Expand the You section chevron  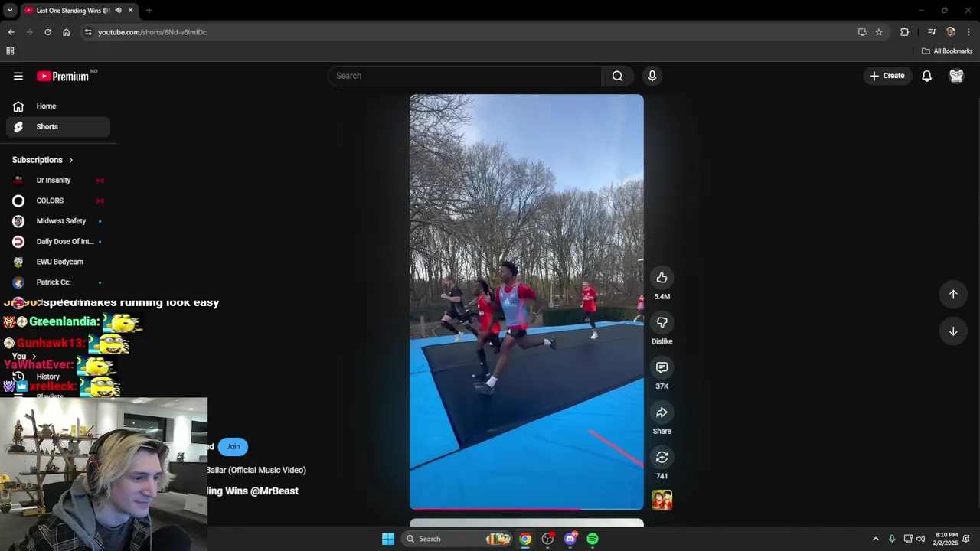coord(34,357)
